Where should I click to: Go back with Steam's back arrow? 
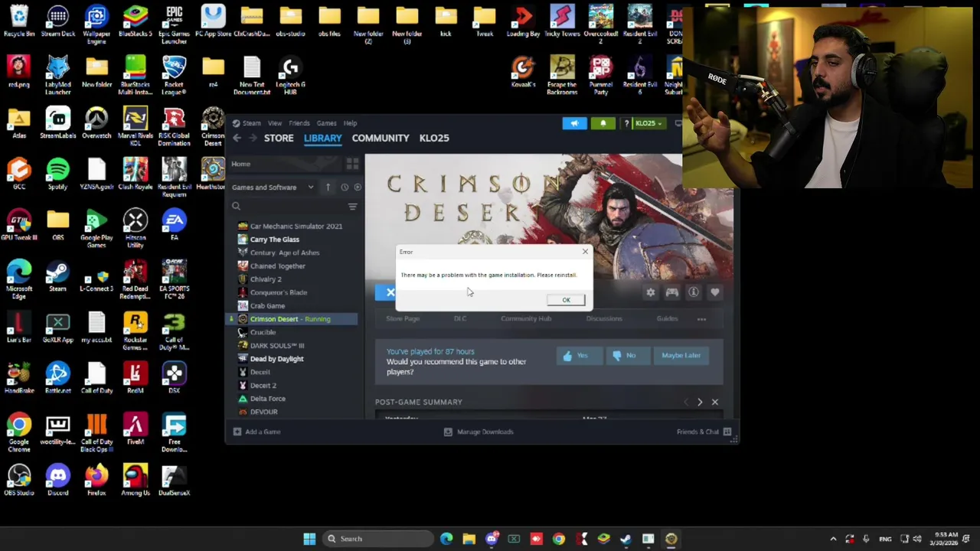237,139
